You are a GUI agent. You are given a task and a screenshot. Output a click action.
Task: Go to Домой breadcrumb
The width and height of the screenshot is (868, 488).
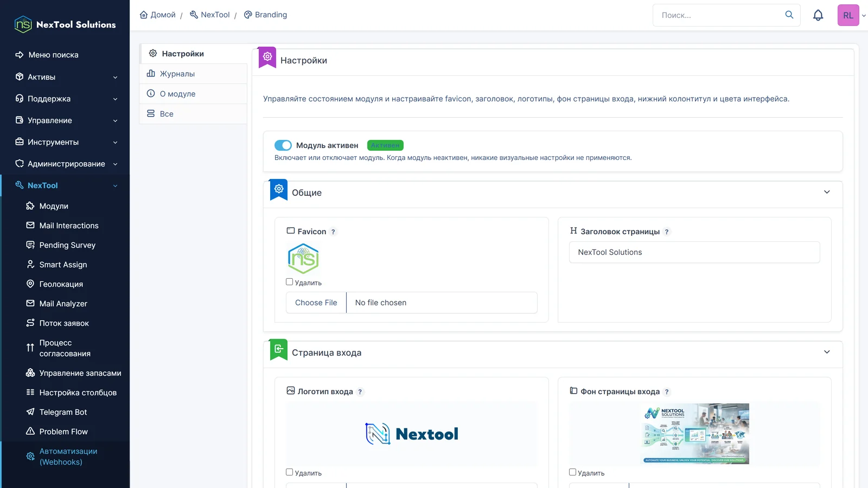[158, 15]
